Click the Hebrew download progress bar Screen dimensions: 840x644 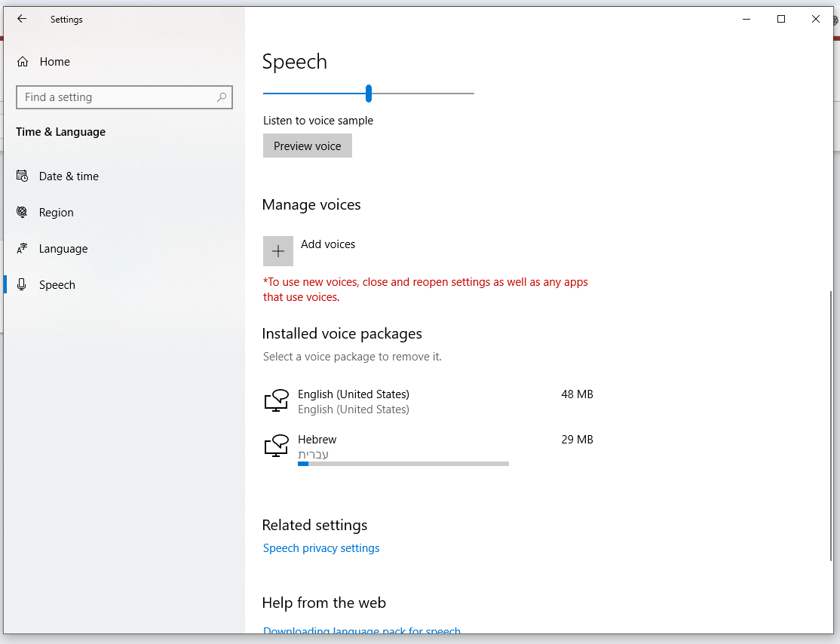(x=403, y=464)
